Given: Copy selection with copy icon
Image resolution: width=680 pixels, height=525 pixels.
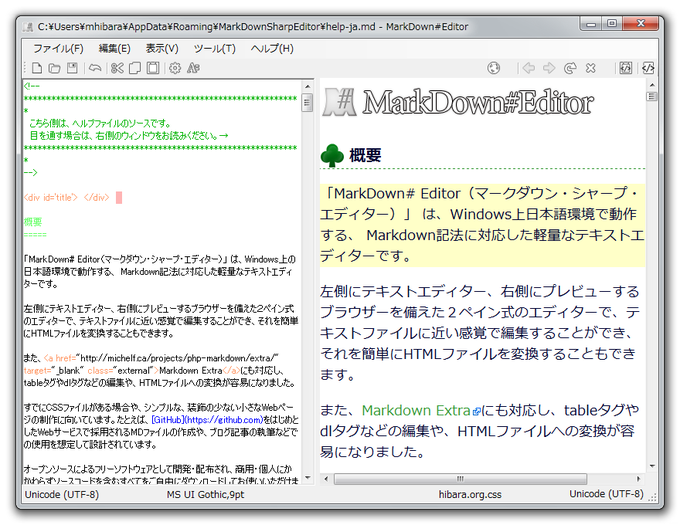Looking at the screenshot, I should pyautogui.click(x=135, y=68).
